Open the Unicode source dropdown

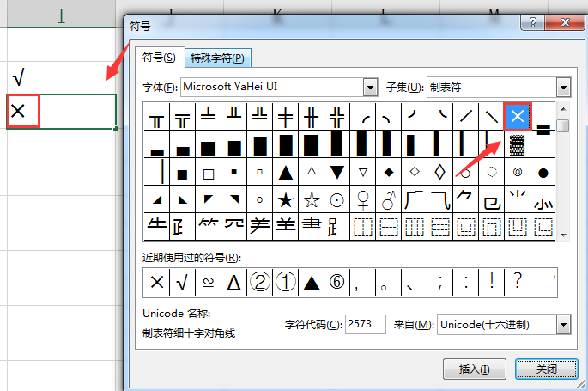pos(563,325)
